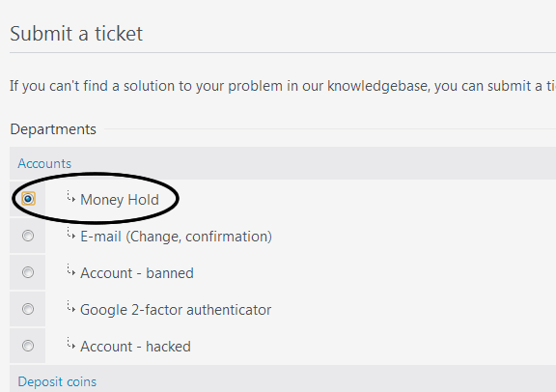
Task: Click the arrow icon beside Google 2-factor authenticator
Action: tap(70, 307)
